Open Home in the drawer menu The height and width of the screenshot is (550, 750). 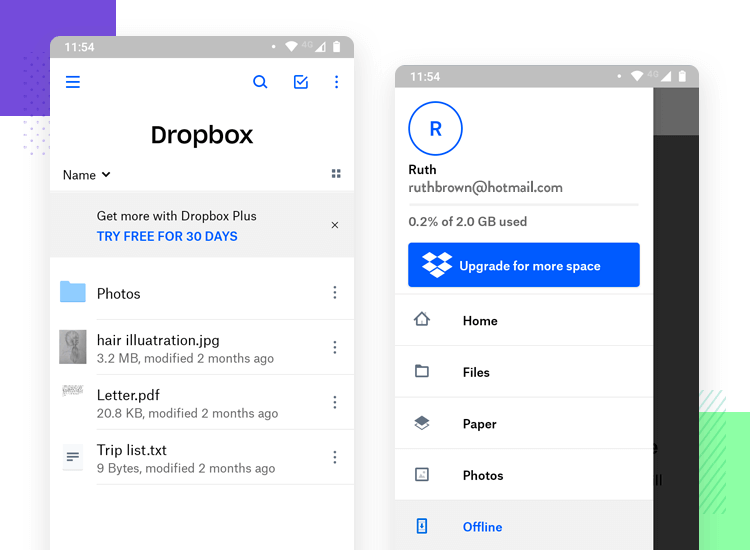click(x=524, y=320)
